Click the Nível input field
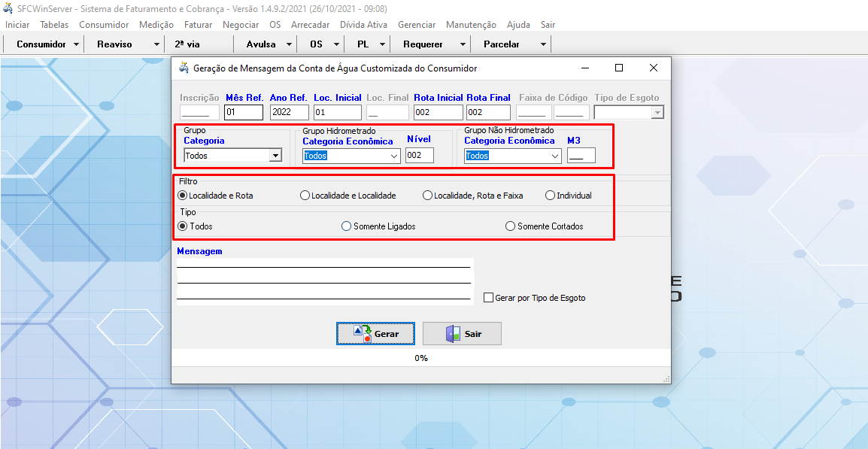This screenshot has height=449, width=868. [x=420, y=156]
